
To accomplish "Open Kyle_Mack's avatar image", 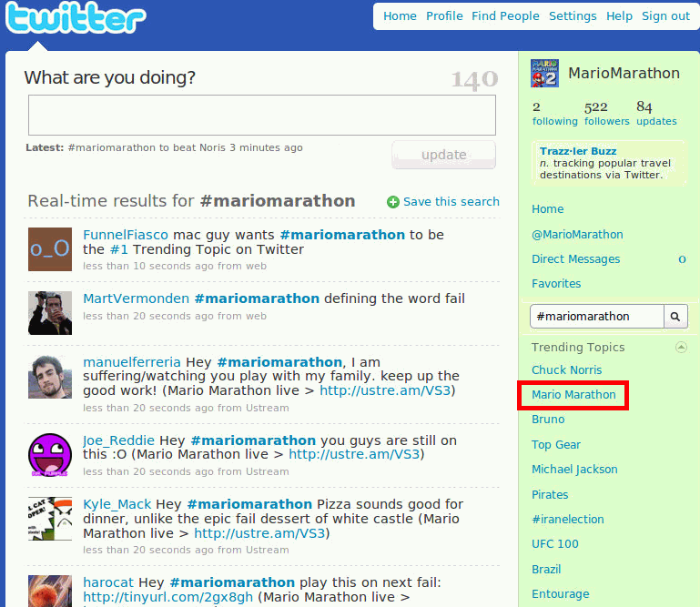I will (50, 519).
